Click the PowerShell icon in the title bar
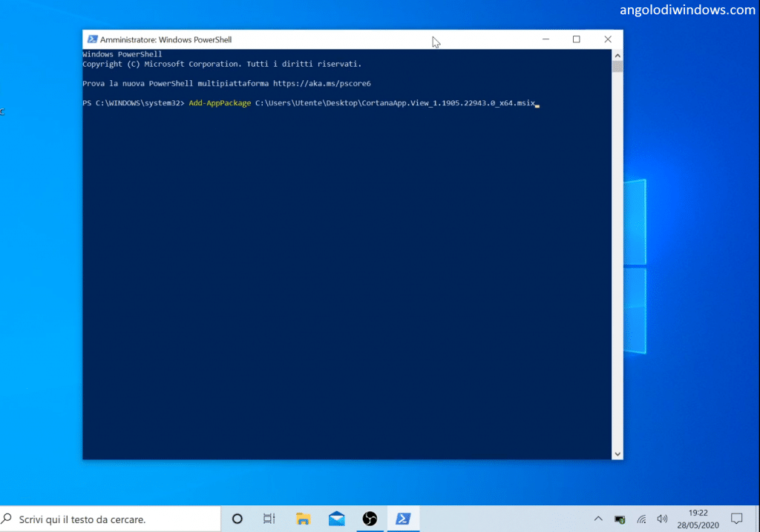760x532 pixels. point(92,39)
